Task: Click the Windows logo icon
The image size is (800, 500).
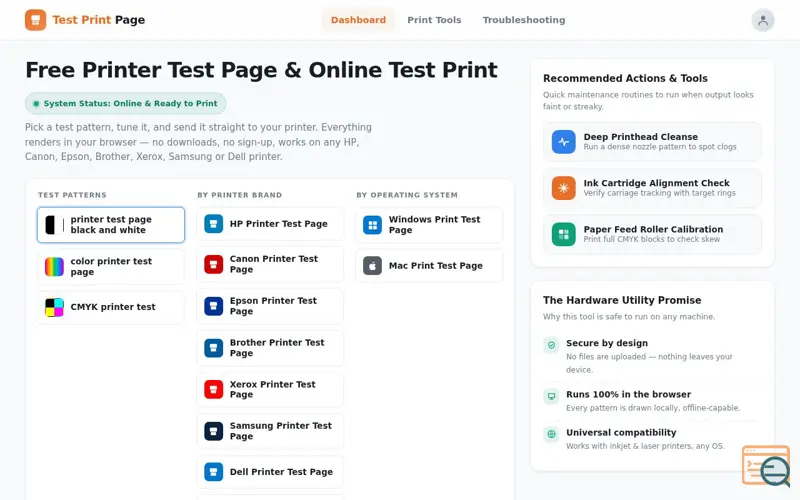Action: pyautogui.click(x=372, y=225)
